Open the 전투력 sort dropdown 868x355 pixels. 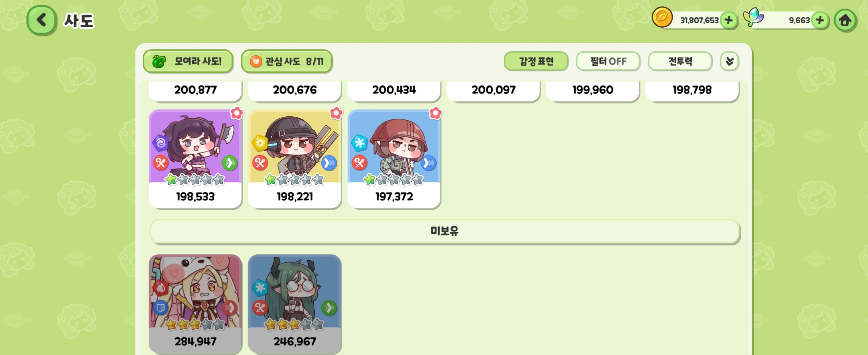click(x=680, y=61)
